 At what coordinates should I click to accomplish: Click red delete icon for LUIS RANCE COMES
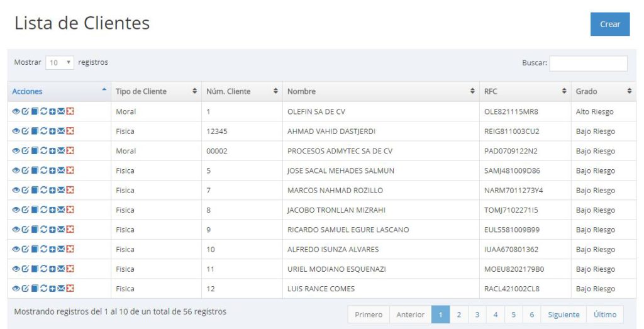[x=70, y=289]
